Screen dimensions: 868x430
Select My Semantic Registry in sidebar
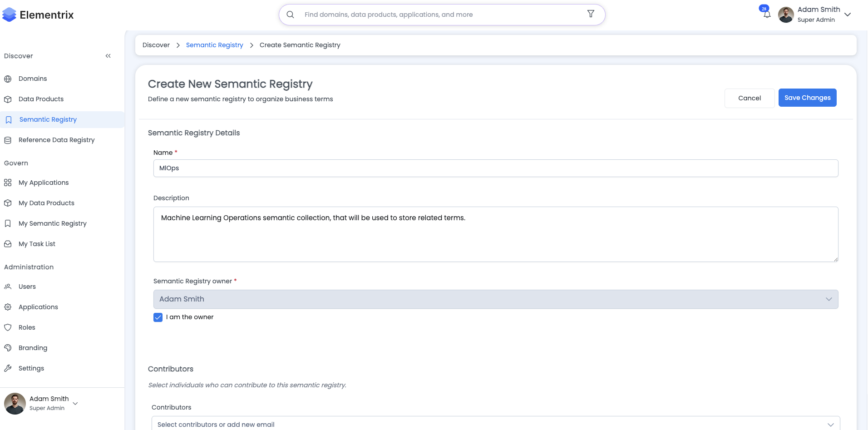coord(52,223)
